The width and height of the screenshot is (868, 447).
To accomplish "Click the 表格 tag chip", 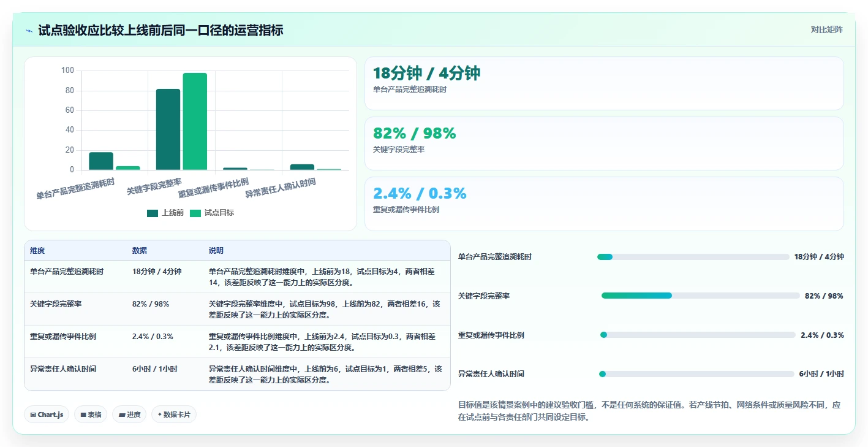I will click(91, 415).
